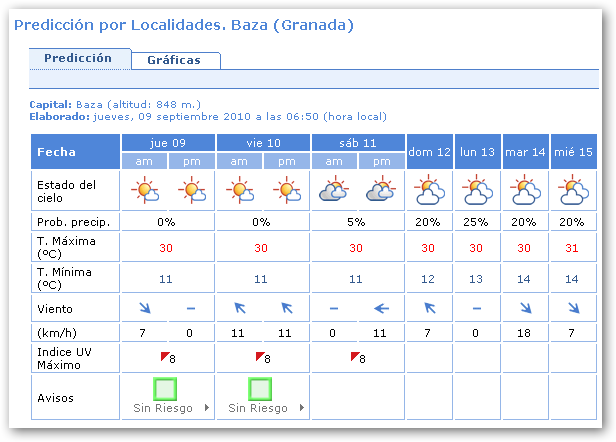Click the green warning box for Friday
The height and width of the screenshot is (442, 616).
[261, 389]
